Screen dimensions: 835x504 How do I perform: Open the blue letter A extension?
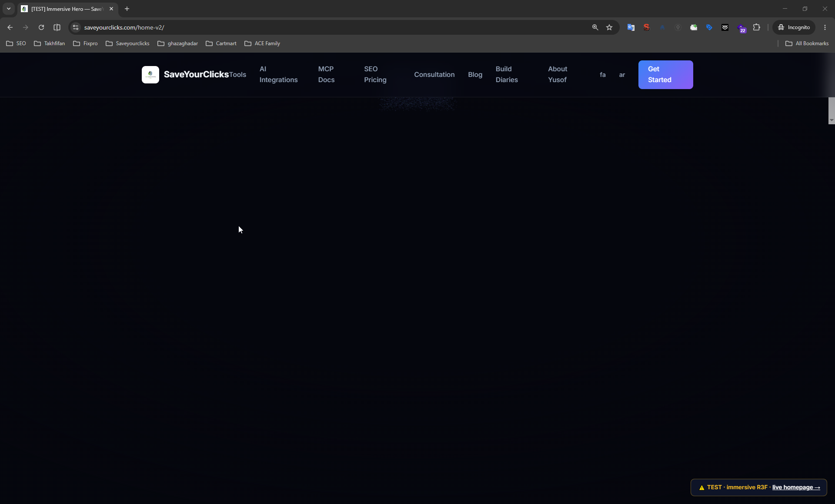click(x=662, y=27)
